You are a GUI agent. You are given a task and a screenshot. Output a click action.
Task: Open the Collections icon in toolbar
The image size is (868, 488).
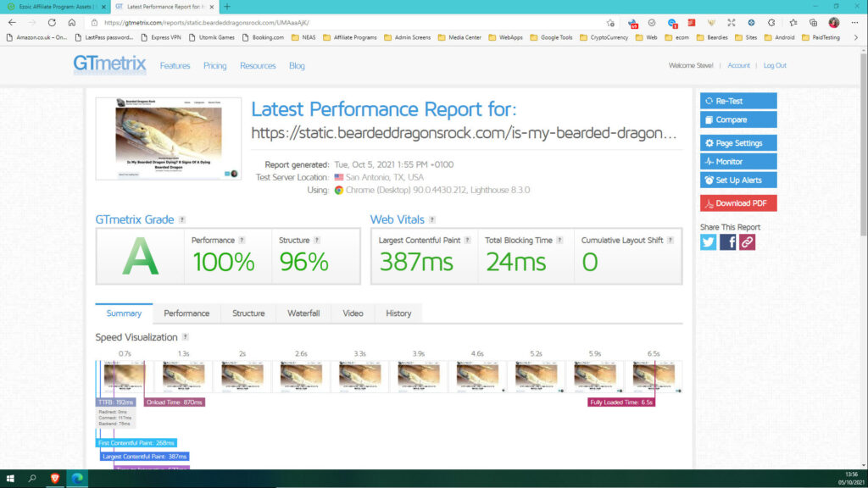[x=813, y=23]
